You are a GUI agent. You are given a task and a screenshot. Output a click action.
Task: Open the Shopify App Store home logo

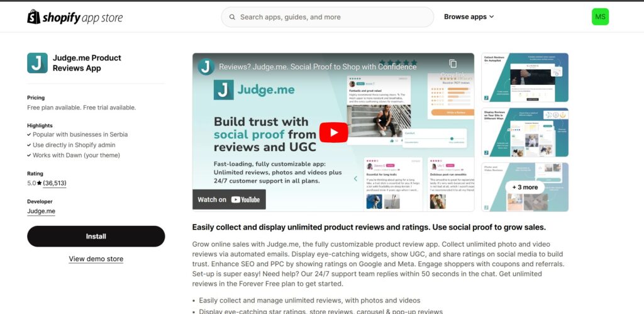tap(75, 17)
